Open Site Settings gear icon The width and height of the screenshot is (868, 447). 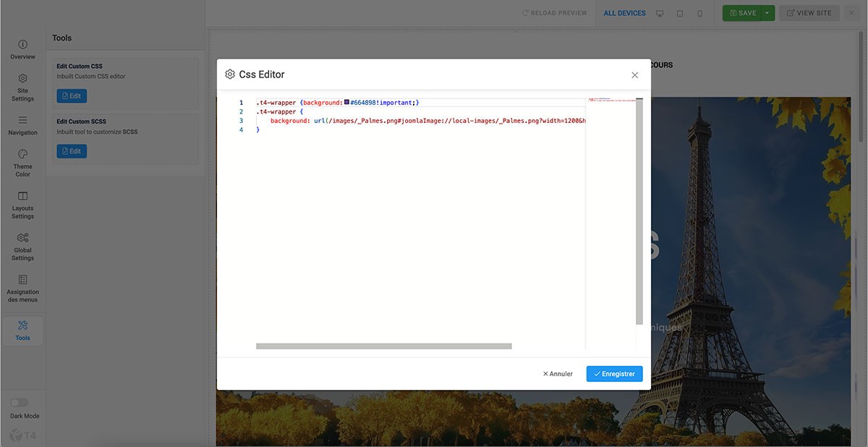click(22, 78)
